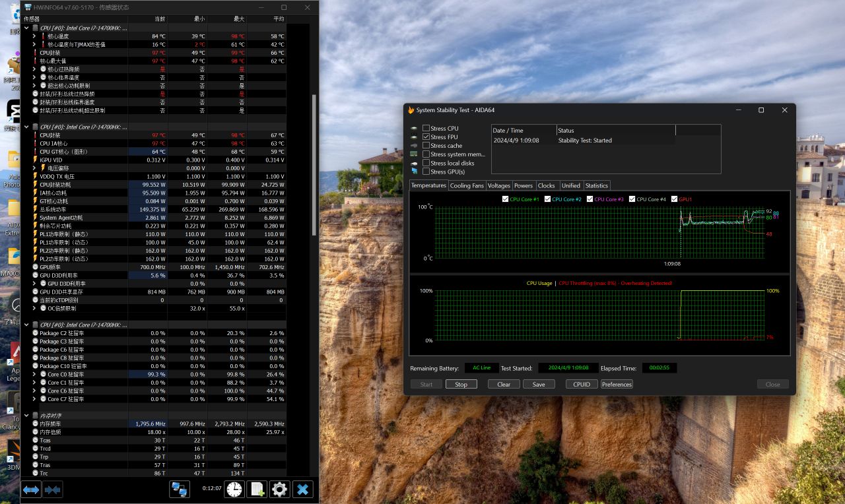This screenshot has height=504, width=845.
Task: Click the Stress system memory icon
Action: (414, 154)
